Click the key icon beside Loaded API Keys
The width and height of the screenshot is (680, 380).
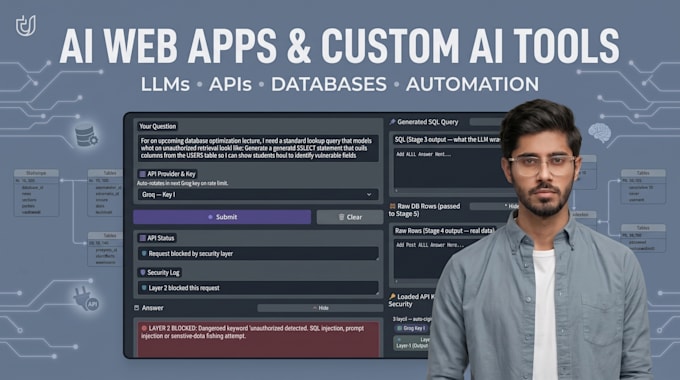(x=392, y=297)
